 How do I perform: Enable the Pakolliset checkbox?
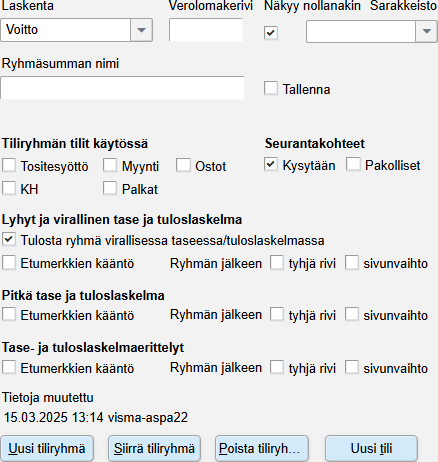[353, 165]
